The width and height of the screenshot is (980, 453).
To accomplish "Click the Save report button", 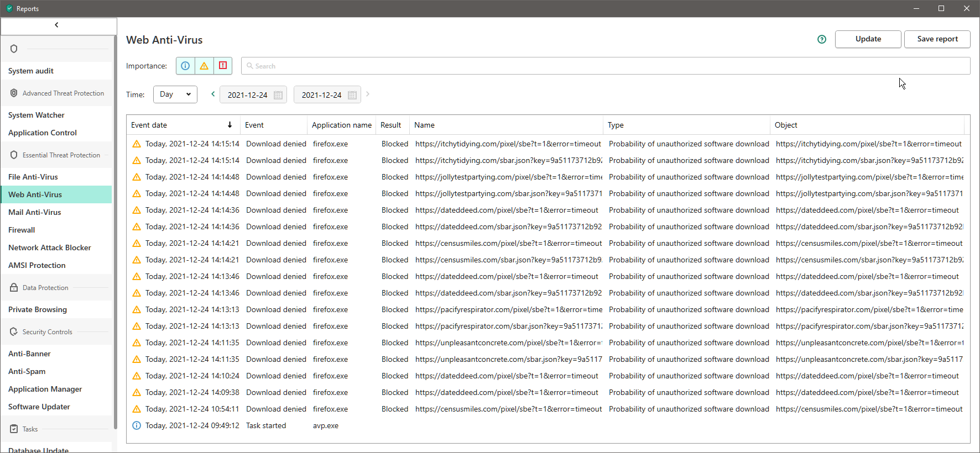I will [937, 39].
